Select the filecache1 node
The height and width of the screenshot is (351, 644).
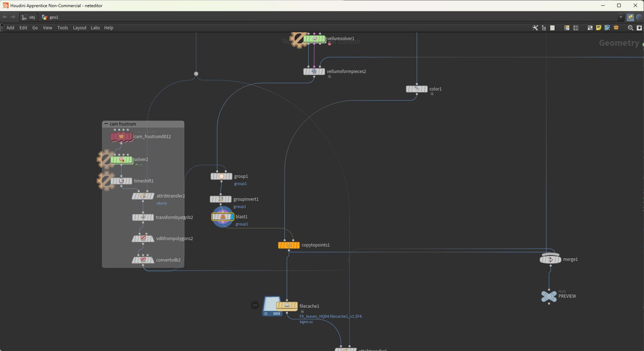(287, 306)
